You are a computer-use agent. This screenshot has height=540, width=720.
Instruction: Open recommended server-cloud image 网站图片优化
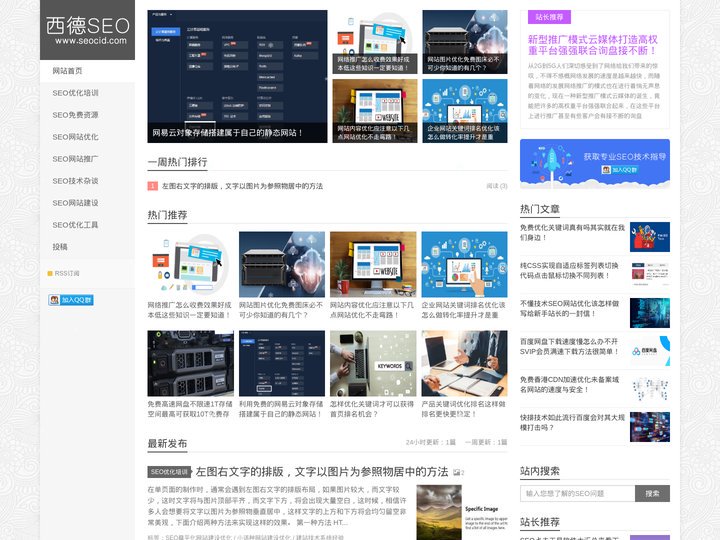coord(281,264)
